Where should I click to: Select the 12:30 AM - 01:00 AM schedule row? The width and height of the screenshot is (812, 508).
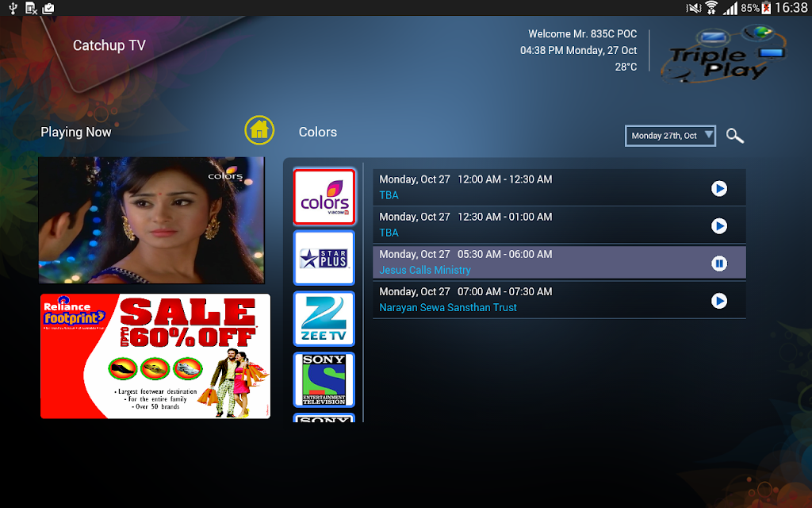[x=559, y=225]
